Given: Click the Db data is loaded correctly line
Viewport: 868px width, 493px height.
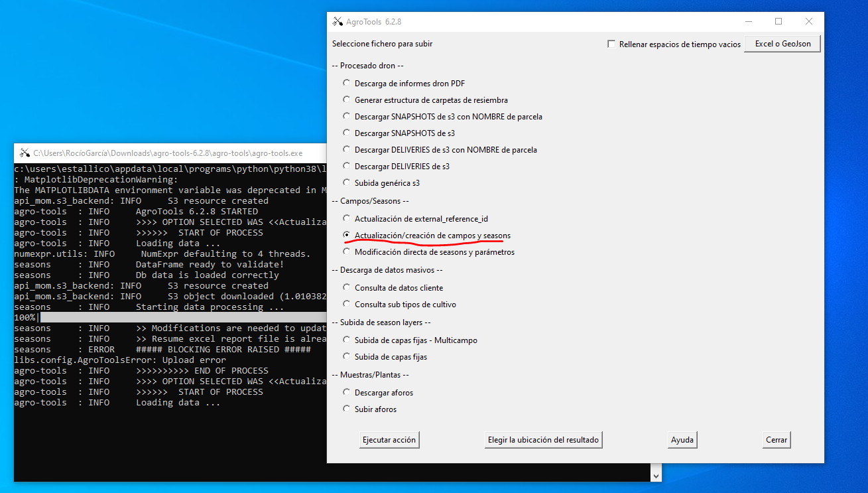Looking at the screenshot, I should (147, 275).
